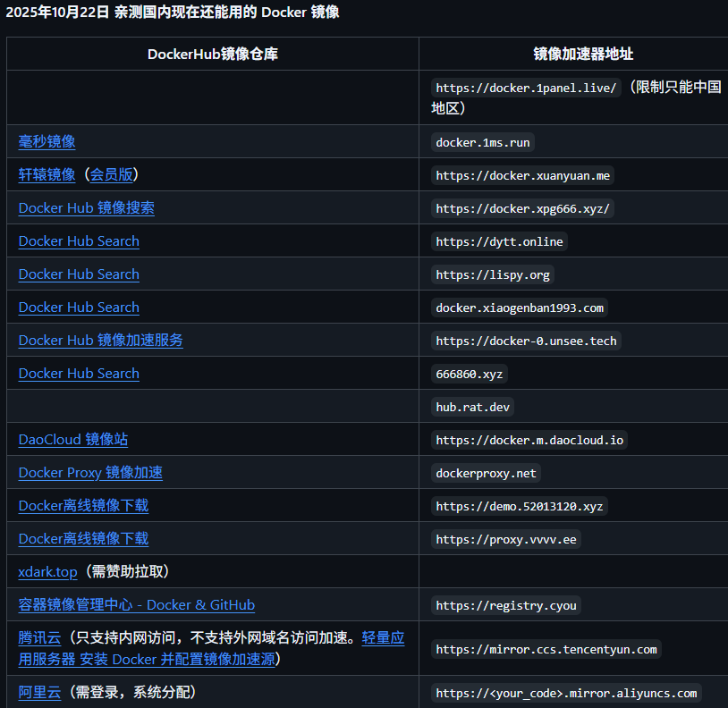
Task: Open Docker Hub Search link beside 666860.xyz
Action: (79, 374)
